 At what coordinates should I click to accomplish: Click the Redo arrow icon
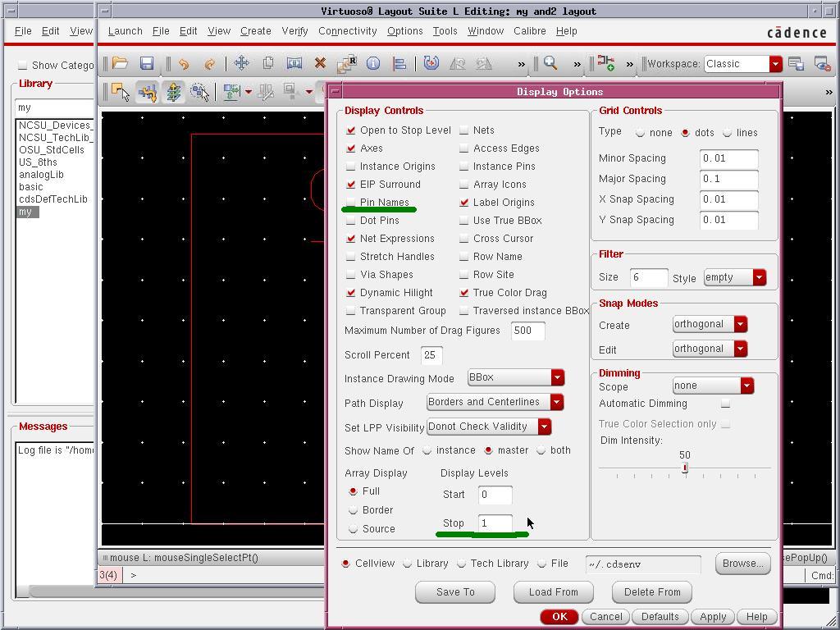209,64
